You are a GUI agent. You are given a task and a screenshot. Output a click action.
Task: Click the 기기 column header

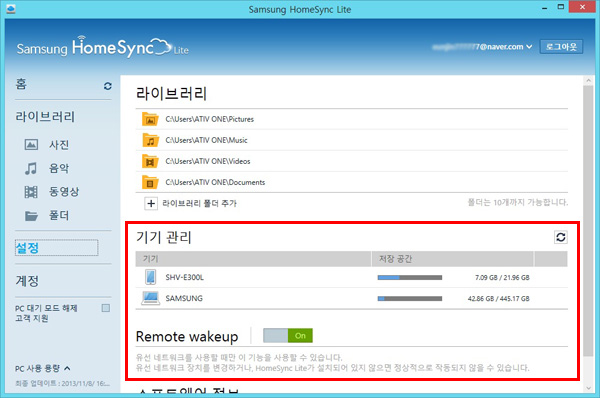click(253, 259)
